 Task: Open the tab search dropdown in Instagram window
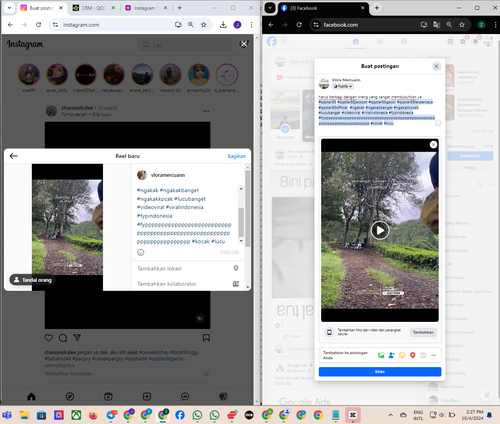click(x=9, y=8)
